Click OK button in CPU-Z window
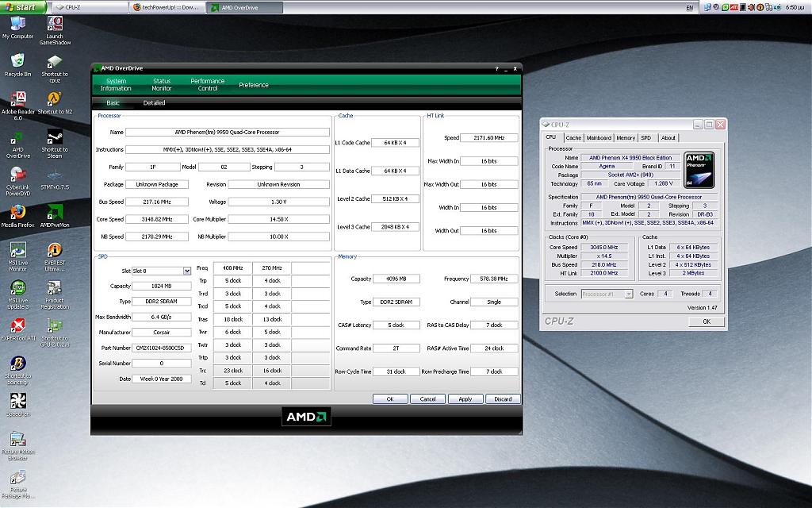Image resolution: width=812 pixels, height=508 pixels. [707, 321]
